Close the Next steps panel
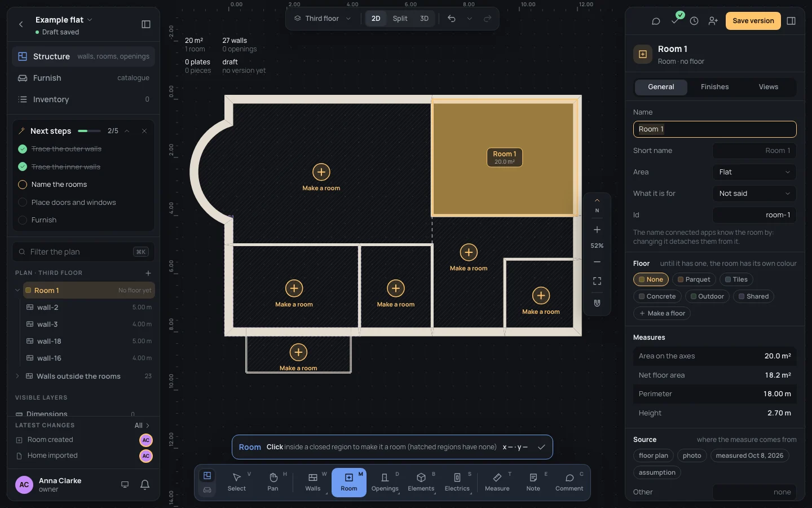 pyautogui.click(x=144, y=131)
